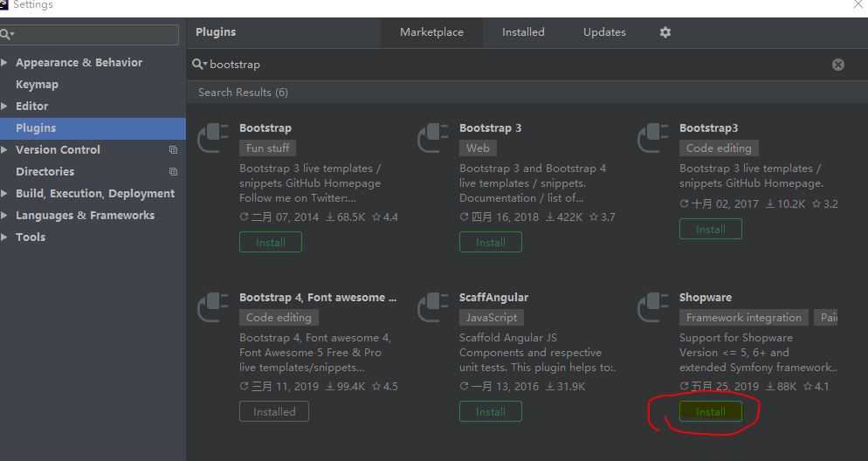Open the Bootstrap3 plugin title
The image size is (868, 461).
[x=708, y=128]
